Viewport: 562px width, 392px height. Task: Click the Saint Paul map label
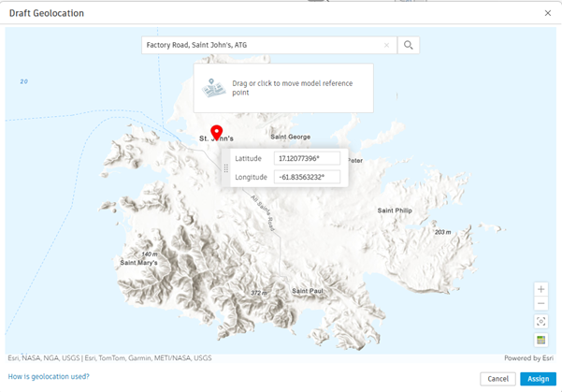pyautogui.click(x=308, y=291)
